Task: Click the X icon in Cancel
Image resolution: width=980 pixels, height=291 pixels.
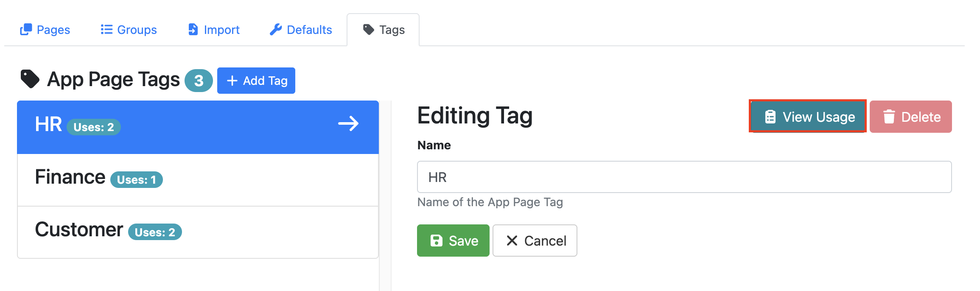Action: point(512,241)
